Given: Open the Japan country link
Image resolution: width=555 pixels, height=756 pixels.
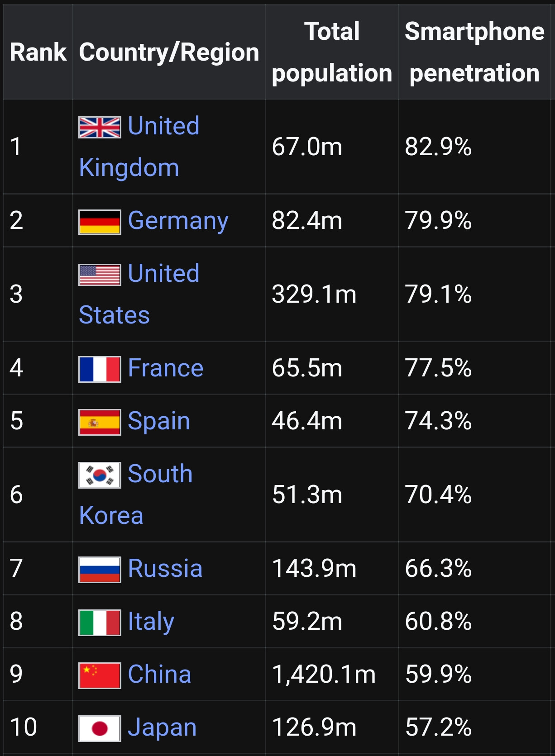Looking at the screenshot, I should [162, 727].
